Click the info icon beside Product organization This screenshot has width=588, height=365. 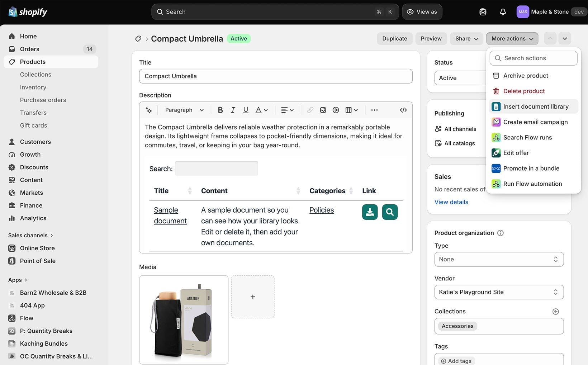tap(501, 233)
